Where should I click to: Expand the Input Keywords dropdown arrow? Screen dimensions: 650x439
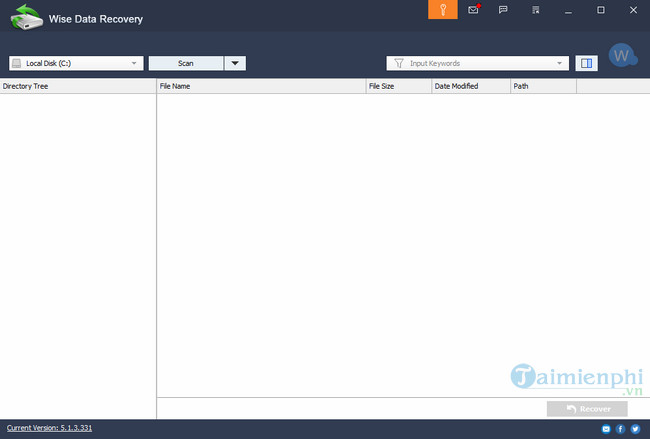pos(559,63)
